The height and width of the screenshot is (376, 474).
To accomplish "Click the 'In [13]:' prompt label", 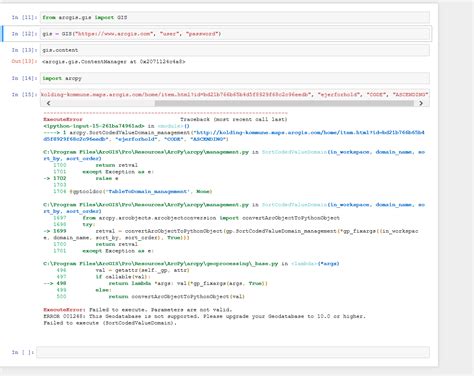I will point(24,50).
